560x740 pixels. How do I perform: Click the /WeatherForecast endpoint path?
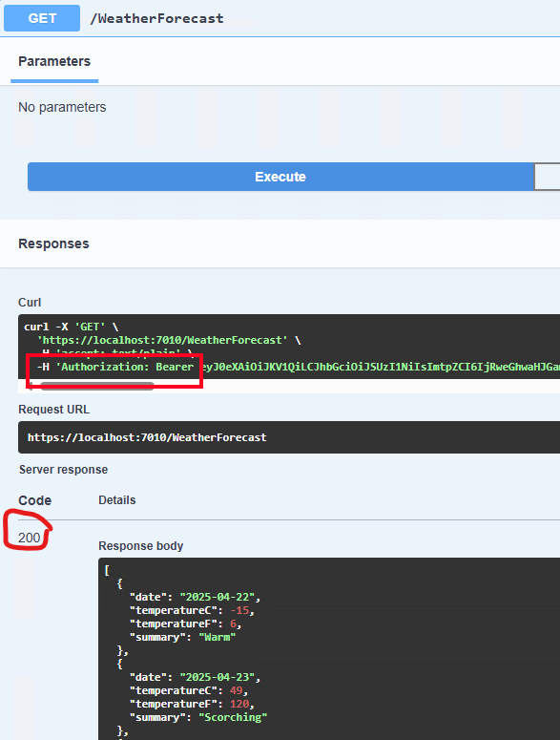click(156, 18)
